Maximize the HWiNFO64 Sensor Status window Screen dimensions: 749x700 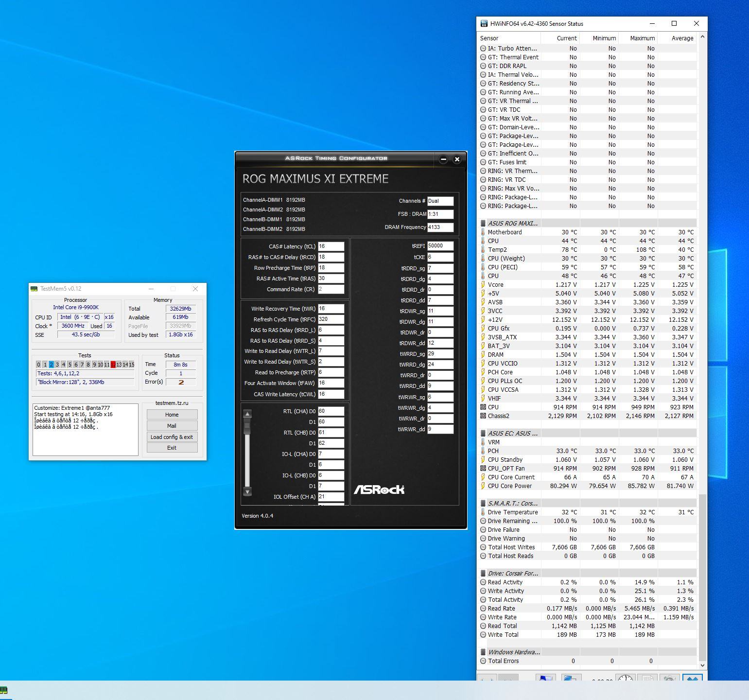[674, 23]
